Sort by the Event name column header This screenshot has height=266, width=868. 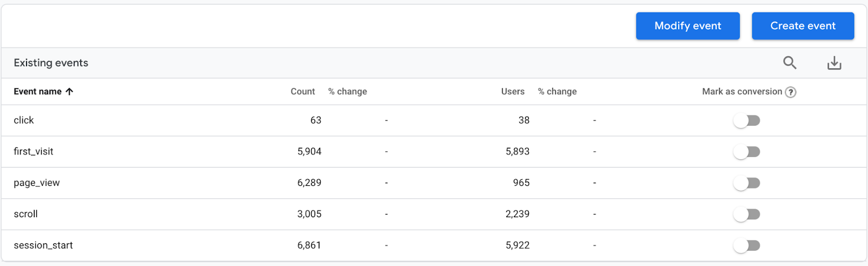[37, 92]
